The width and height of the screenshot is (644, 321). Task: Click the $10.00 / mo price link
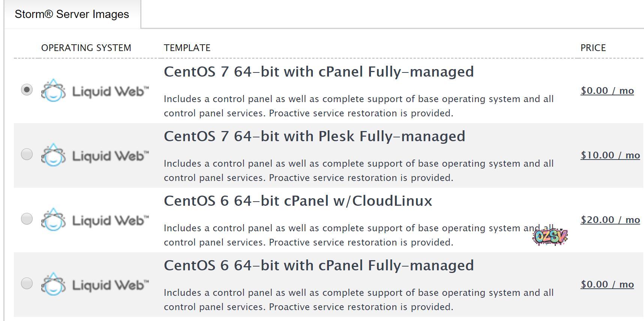coord(610,155)
